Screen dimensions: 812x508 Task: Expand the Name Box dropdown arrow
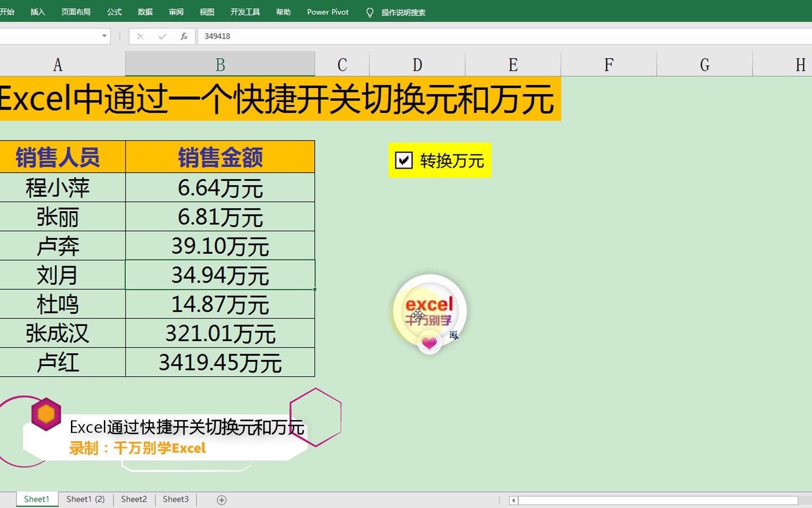[104, 36]
